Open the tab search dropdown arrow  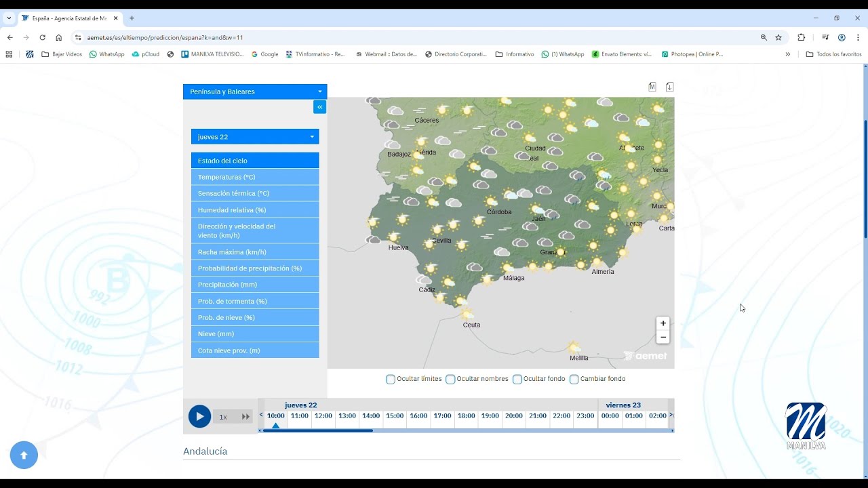[9, 18]
